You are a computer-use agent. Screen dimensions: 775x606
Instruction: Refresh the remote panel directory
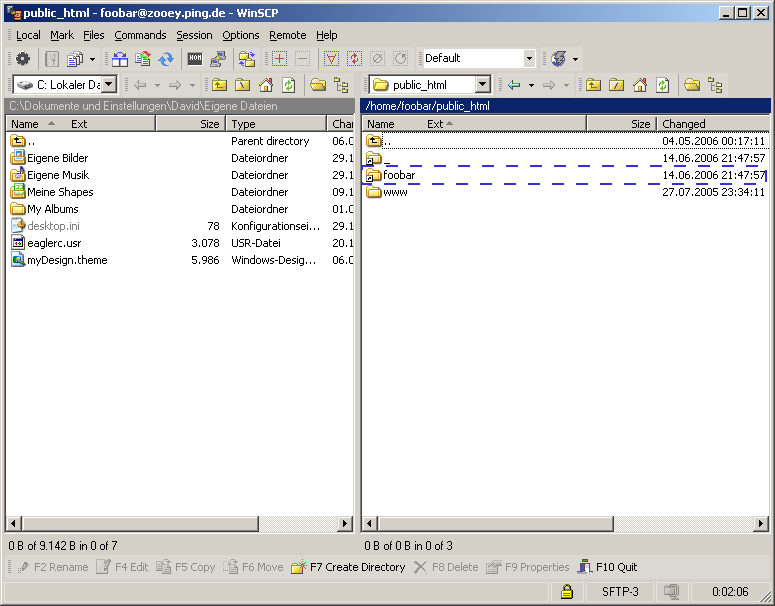click(x=662, y=85)
